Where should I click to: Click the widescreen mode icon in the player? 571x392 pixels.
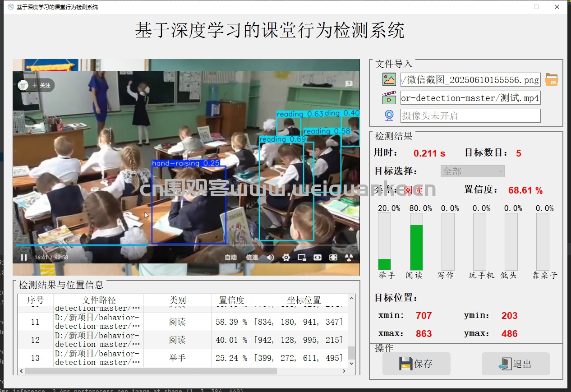pos(318,258)
